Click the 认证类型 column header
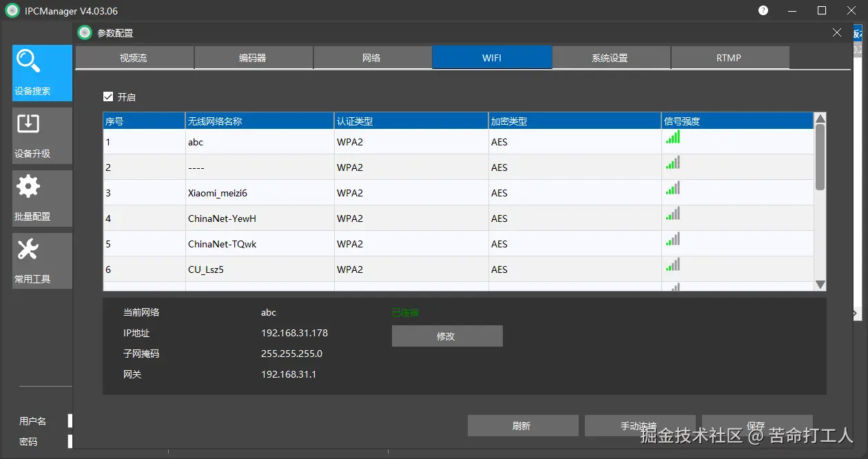 click(x=411, y=121)
